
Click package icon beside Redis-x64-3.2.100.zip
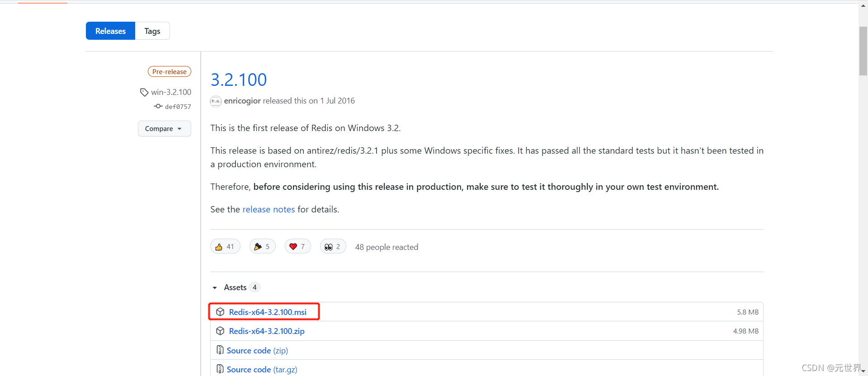pos(220,331)
